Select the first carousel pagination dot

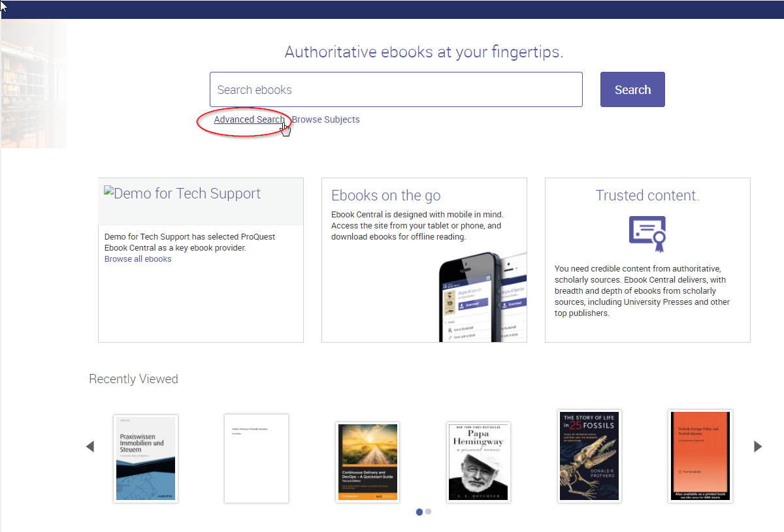click(x=419, y=512)
